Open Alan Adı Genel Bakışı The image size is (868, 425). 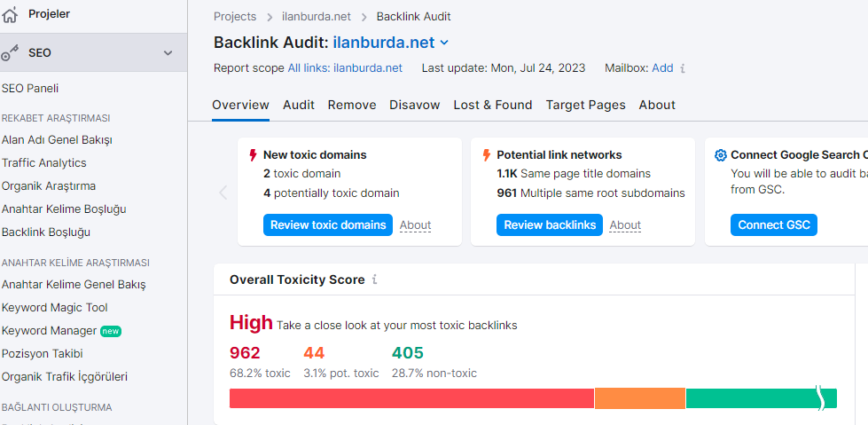(57, 139)
